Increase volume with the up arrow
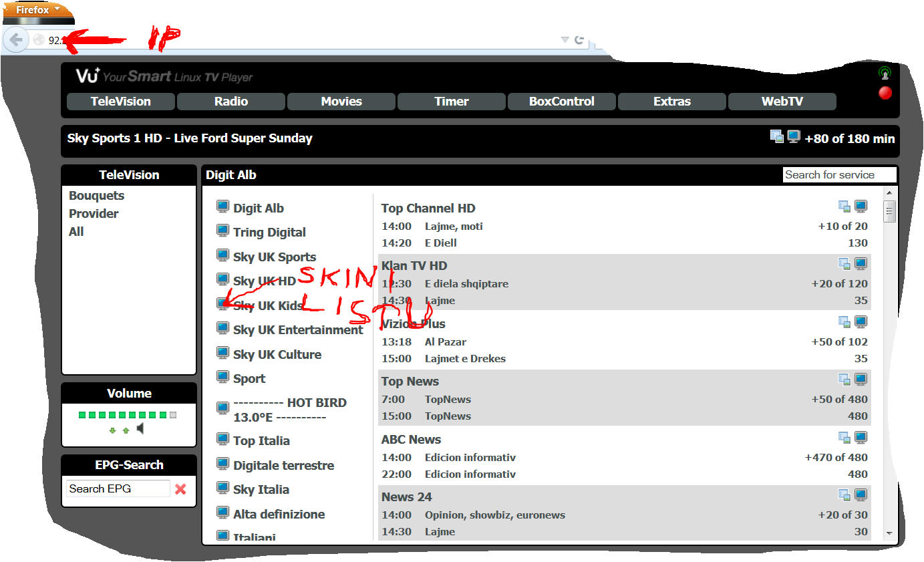Viewport: 924px width, 562px height. click(x=126, y=430)
